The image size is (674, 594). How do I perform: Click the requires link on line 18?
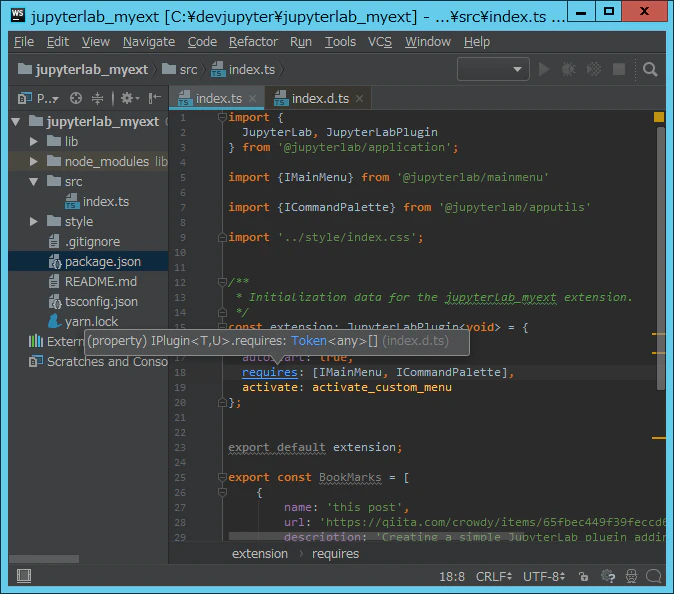[x=270, y=372]
